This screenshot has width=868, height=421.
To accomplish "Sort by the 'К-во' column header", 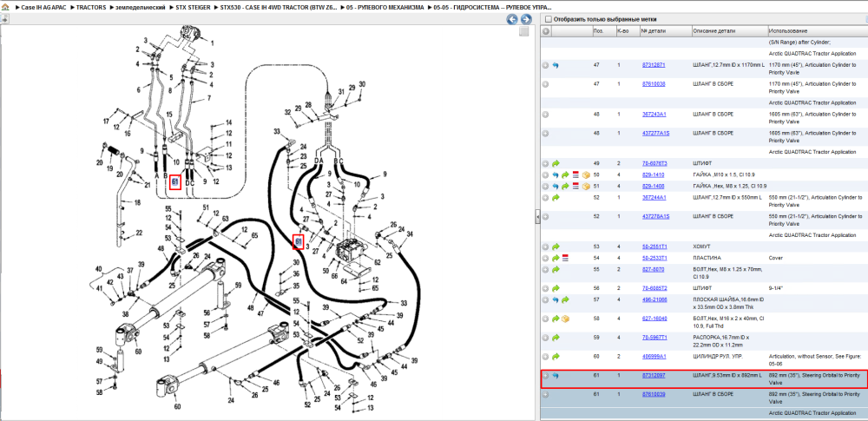I will click(628, 31).
